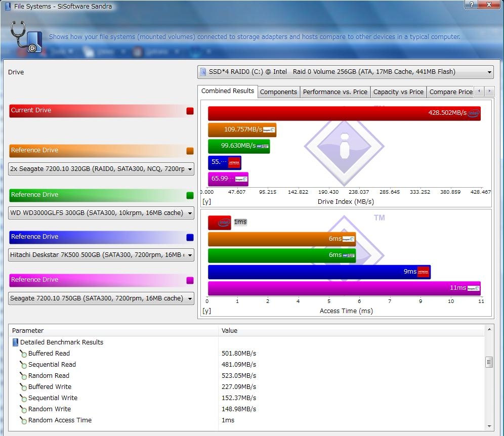Click the Random Read row icon
504x436 pixels.
[23, 376]
